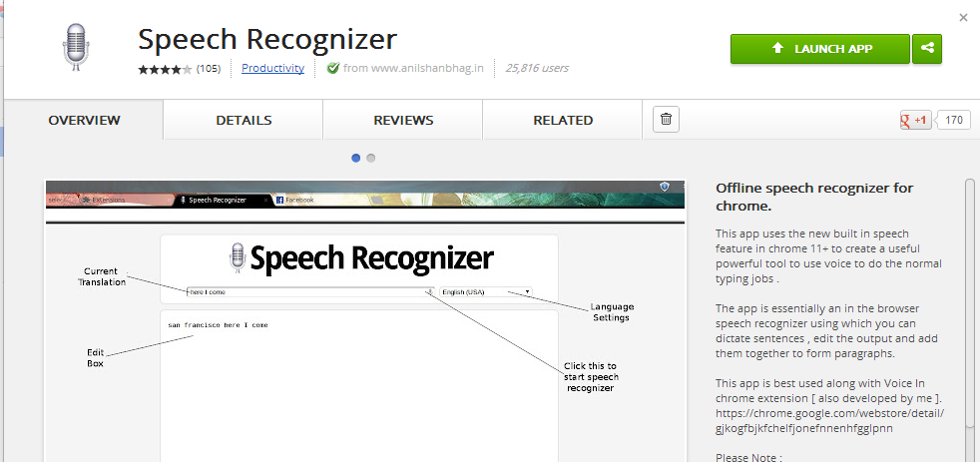This screenshot has height=462, width=980.
Task: Click the Speech Recognizer microphone app icon
Action: [x=77, y=46]
